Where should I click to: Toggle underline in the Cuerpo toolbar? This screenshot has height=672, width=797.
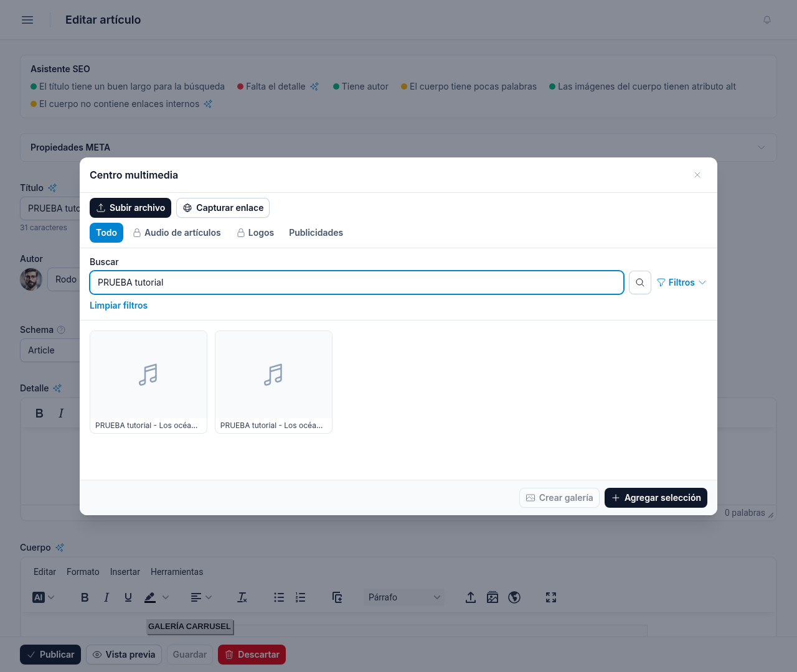pyautogui.click(x=128, y=597)
